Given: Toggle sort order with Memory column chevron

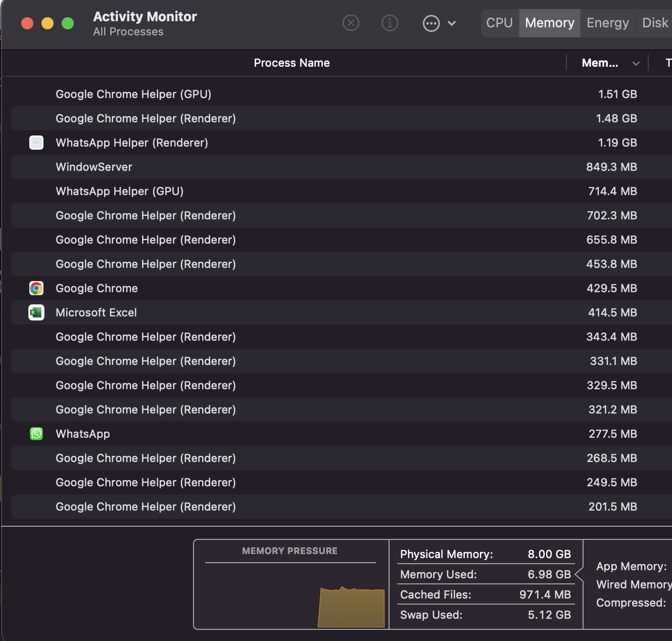Looking at the screenshot, I should point(636,63).
